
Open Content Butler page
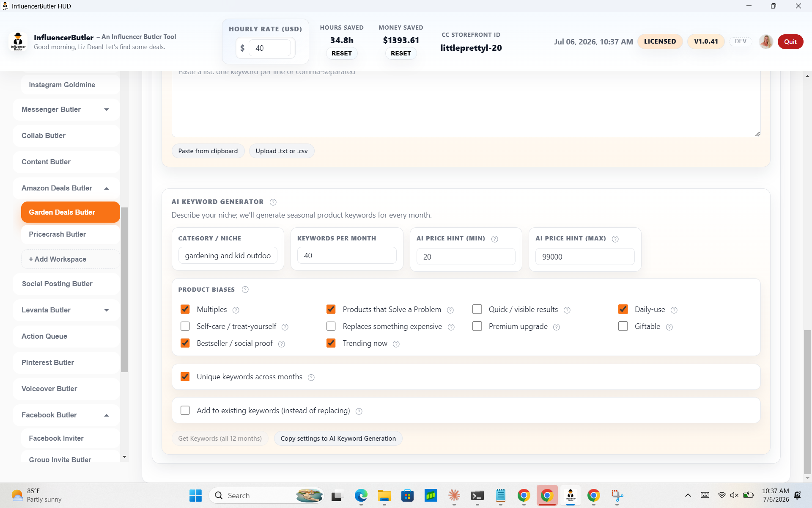point(66,162)
